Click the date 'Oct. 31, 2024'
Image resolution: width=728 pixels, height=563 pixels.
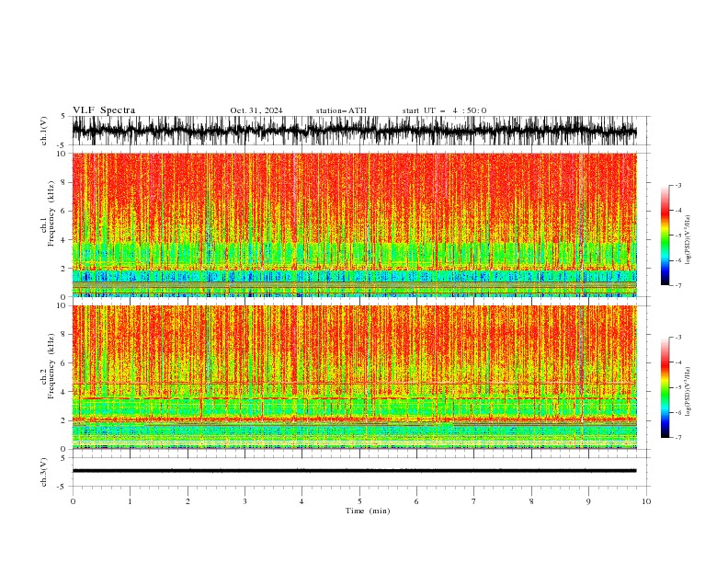click(256, 110)
